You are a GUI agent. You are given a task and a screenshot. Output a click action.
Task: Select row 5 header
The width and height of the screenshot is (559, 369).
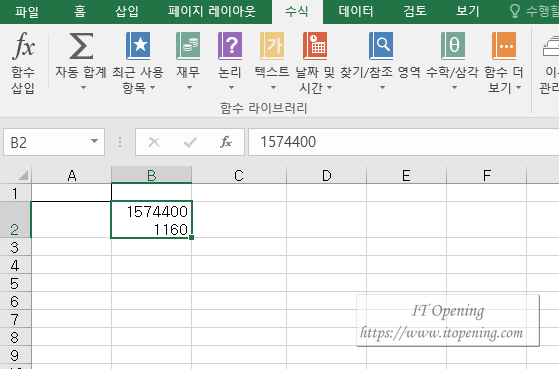click(x=15, y=283)
